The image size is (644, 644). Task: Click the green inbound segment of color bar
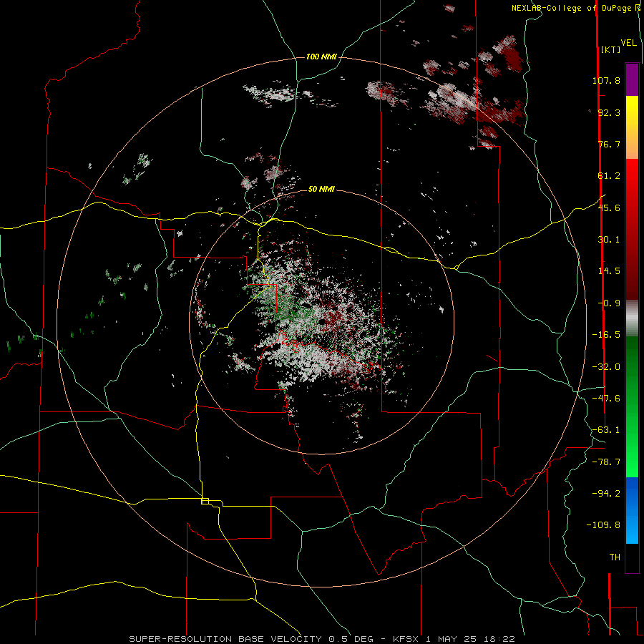pyautogui.click(x=632, y=406)
